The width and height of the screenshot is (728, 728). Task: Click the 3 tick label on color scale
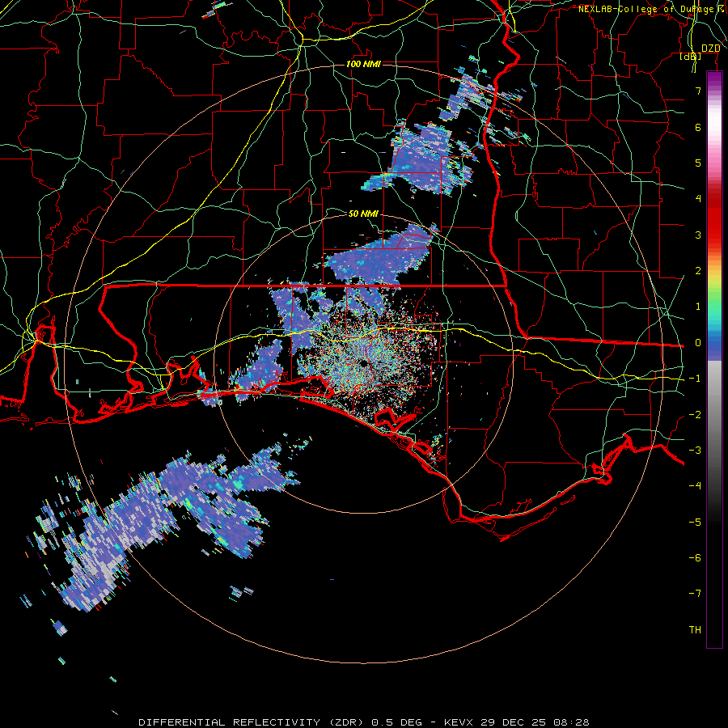pyautogui.click(x=698, y=235)
